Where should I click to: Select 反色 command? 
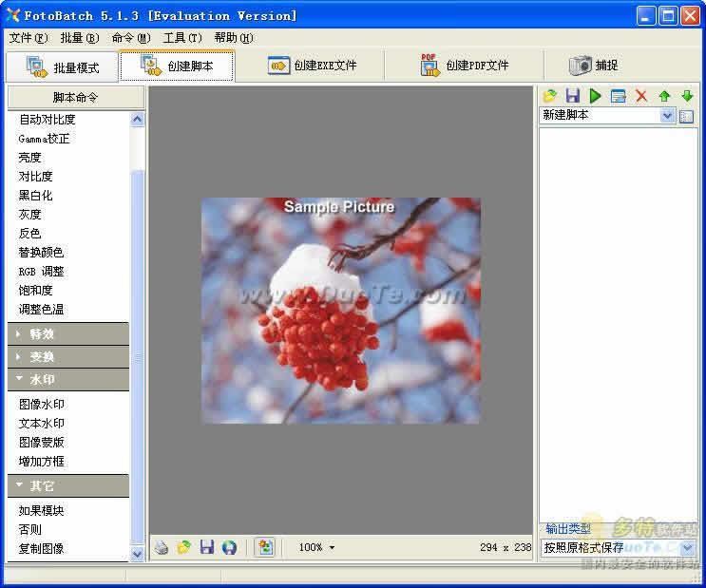click(29, 234)
